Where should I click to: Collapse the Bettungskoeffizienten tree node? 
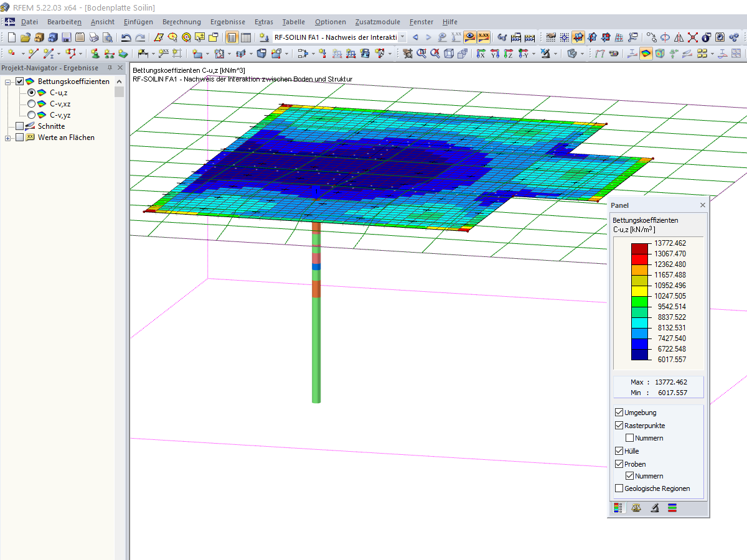pyautogui.click(x=8, y=82)
